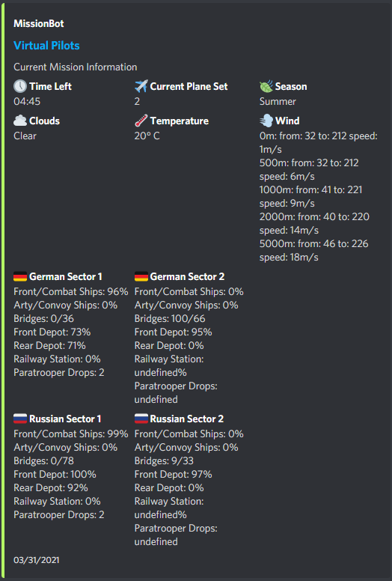The height and width of the screenshot is (581, 392).
Task: Click the green embed color bar
Action: tap(3, 290)
